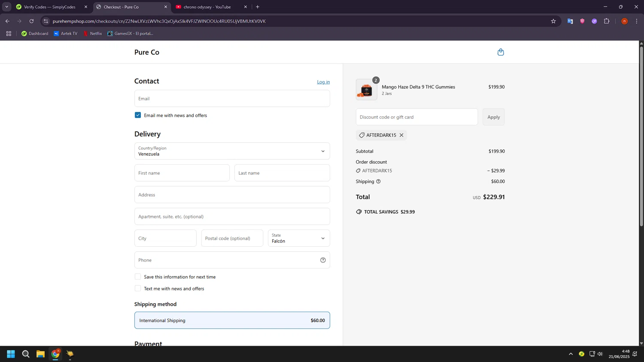
Task: Click the Apply discount button
Action: (493, 117)
